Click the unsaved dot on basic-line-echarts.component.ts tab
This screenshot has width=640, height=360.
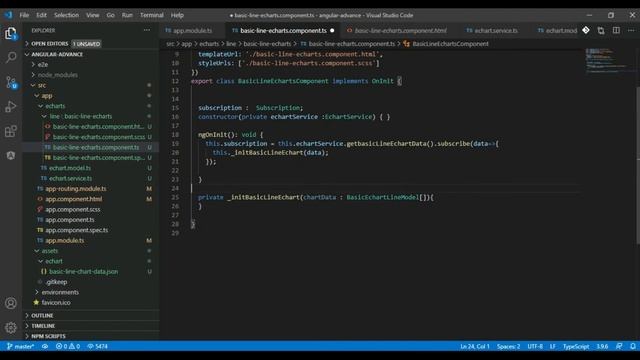(332, 31)
